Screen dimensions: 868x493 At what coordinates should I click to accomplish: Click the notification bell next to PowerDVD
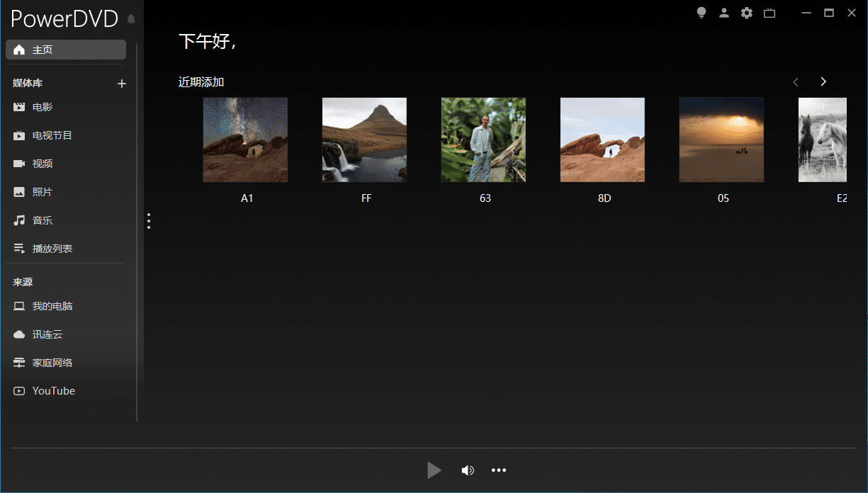131,19
